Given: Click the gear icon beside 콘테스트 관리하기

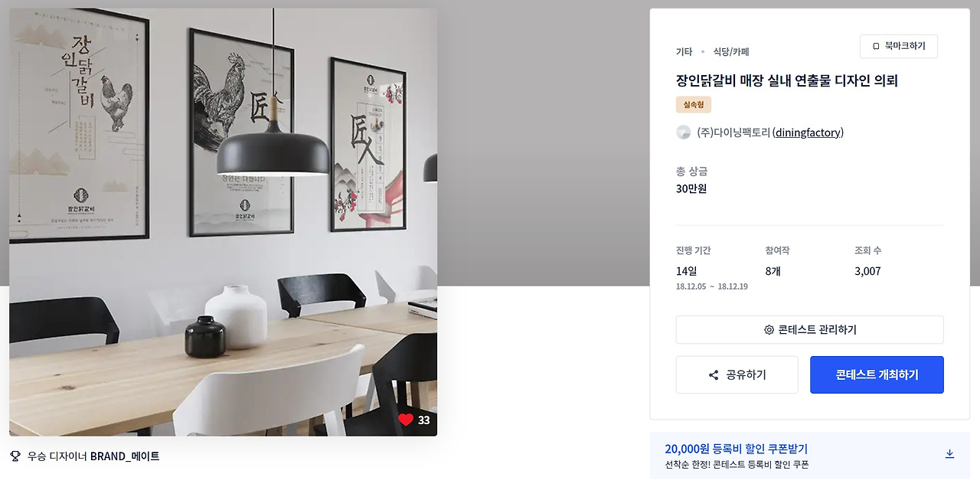Looking at the screenshot, I should pos(769,330).
